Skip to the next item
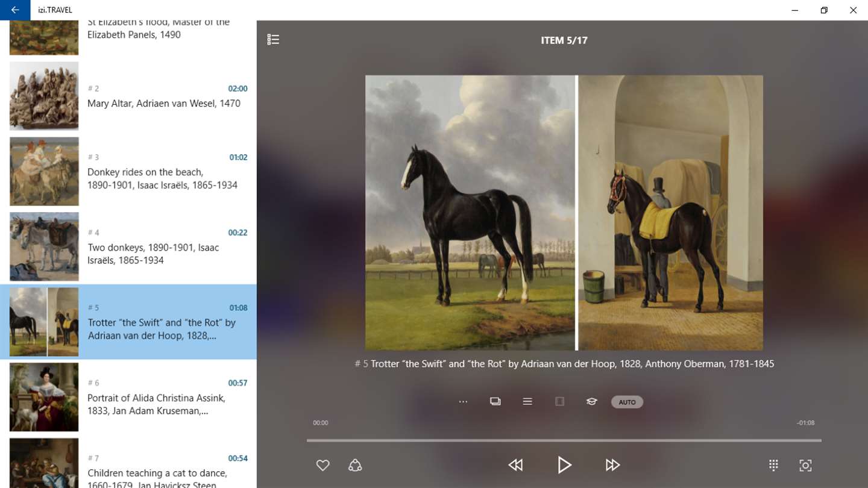Screen dimensions: 868x488 pos(612,465)
